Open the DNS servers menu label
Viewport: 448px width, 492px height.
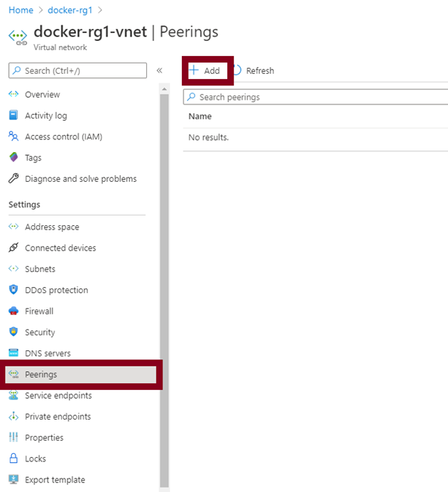(x=48, y=353)
